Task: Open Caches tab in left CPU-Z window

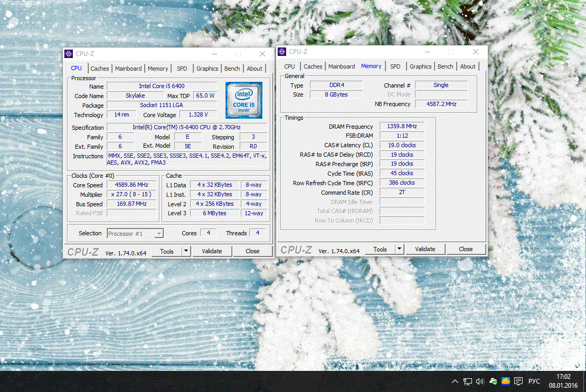Action: click(100, 69)
